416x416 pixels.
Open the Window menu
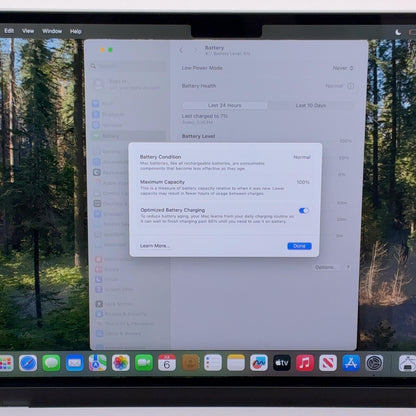click(52, 31)
